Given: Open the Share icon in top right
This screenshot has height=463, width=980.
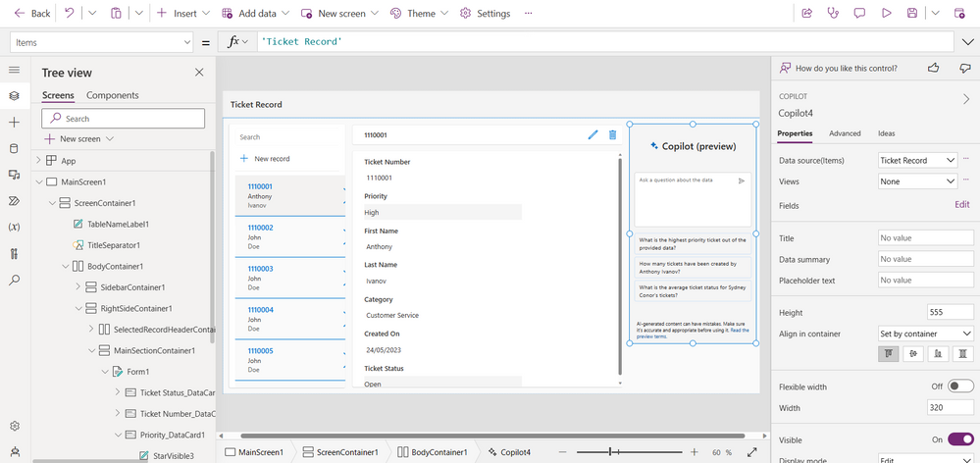Looking at the screenshot, I should tap(807, 13).
